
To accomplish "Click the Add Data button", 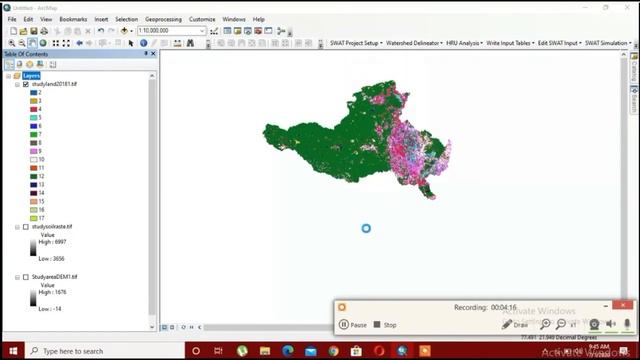I will coord(124,31).
